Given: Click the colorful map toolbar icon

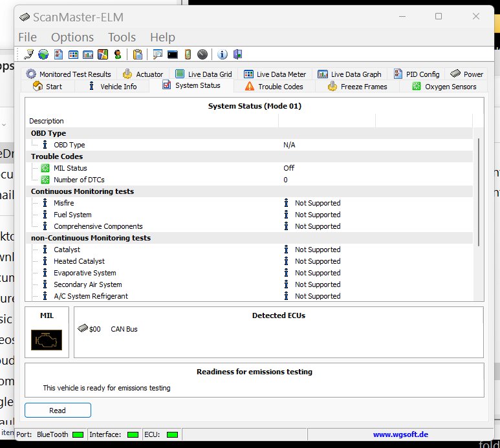Looking at the screenshot, I should (x=103, y=54).
